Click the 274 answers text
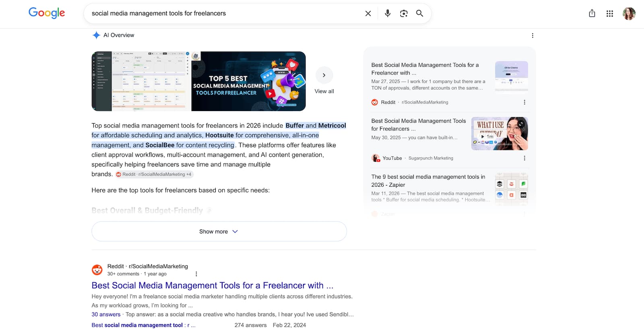Screen dimensions: 644x330 [x=251, y=325]
